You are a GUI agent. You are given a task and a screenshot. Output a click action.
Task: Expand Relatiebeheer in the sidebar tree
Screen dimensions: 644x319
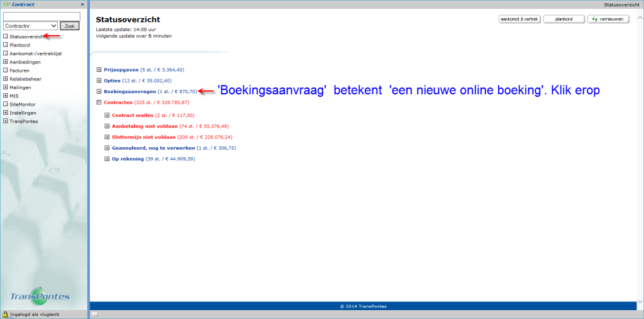tap(5, 79)
